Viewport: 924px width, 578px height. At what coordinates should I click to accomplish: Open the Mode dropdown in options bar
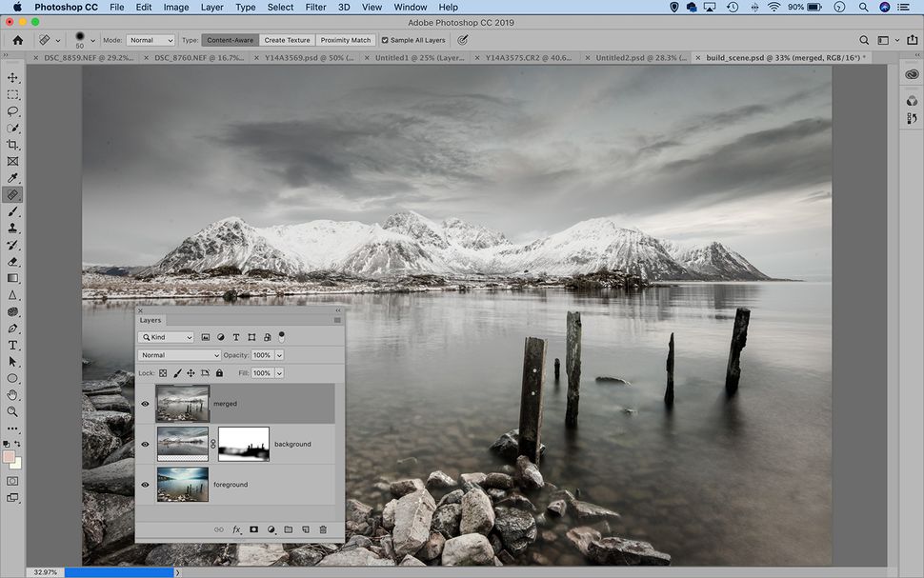(150, 40)
